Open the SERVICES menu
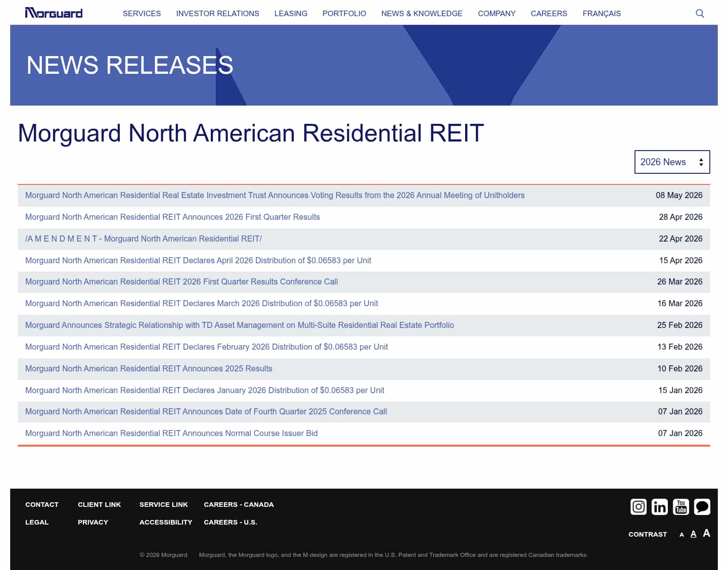Image resolution: width=728 pixels, height=570 pixels. (142, 14)
